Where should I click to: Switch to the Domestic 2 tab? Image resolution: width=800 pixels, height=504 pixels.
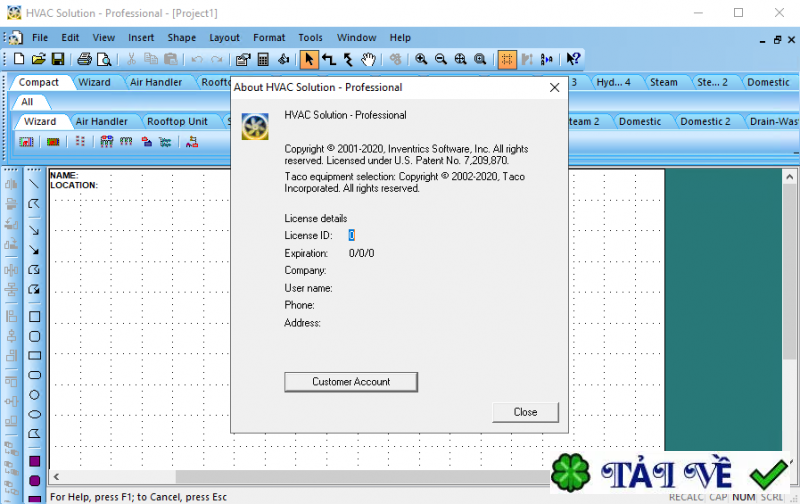[x=705, y=121]
